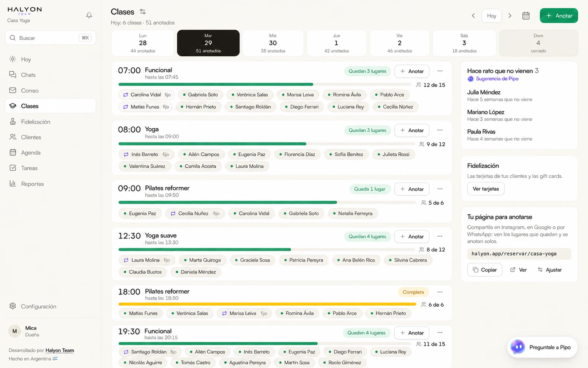Screen dimensions: 588x368
Task: Open Agenda in the sidebar
Action: [50, 152]
